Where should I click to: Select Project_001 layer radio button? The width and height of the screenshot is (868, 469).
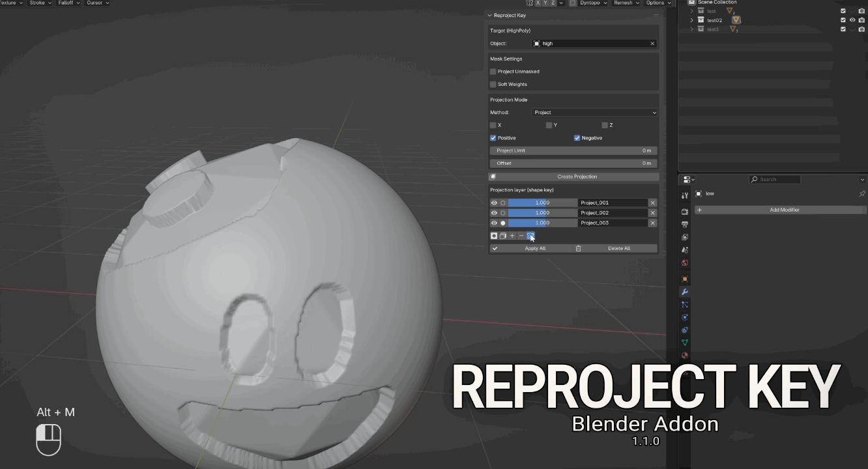pos(503,203)
